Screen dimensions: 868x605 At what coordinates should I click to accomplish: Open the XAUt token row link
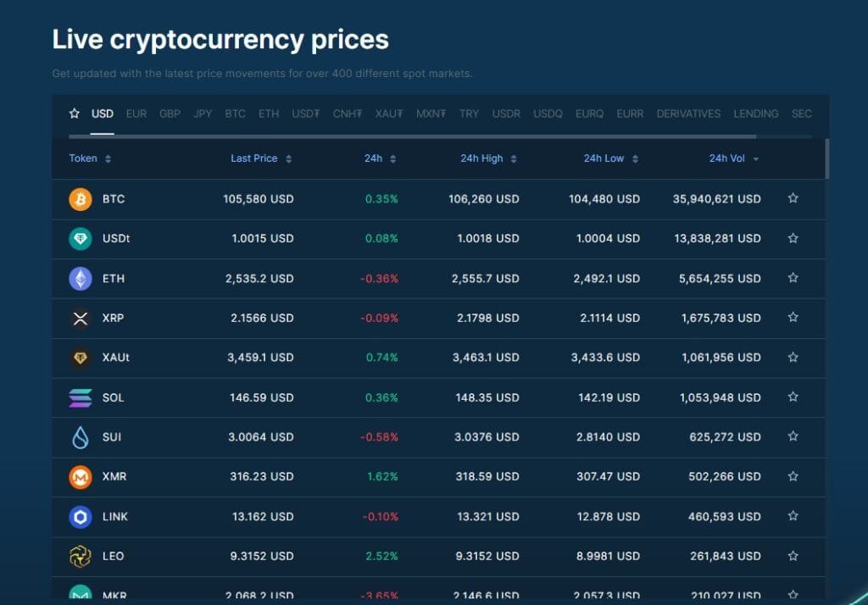coord(115,358)
